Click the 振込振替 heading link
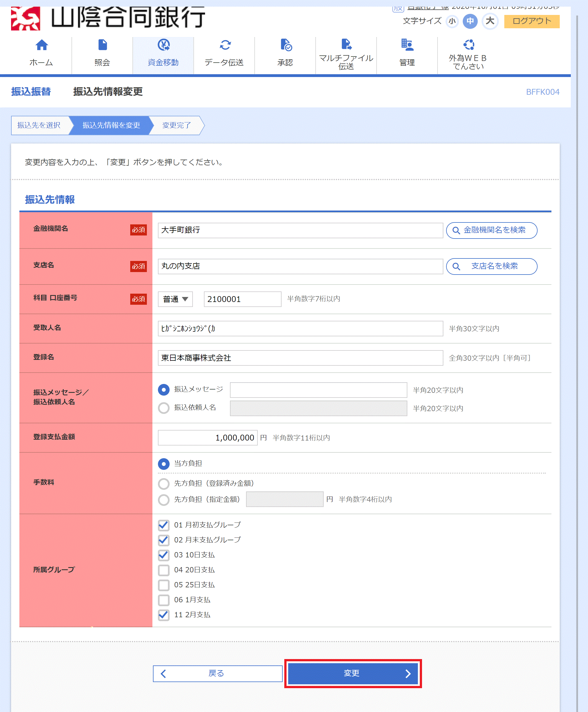Viewport: 588px width, 712px height. pyautogui.click(x=31, y=91)
